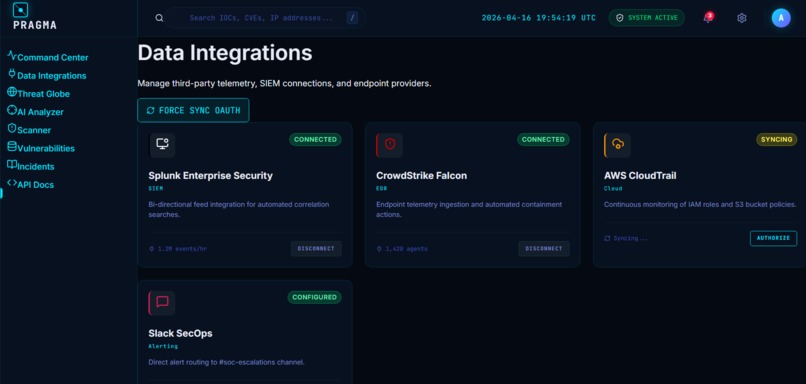Click the Splunk monitor icon

[162, 145]
